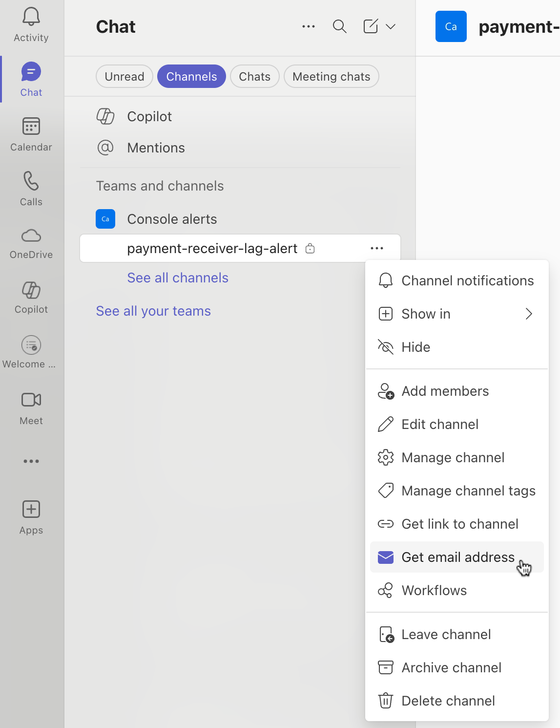Image resolution: width=560 pixels, height=728 pixels.
Task: Select Edit channel
Action: coord(457,424)
